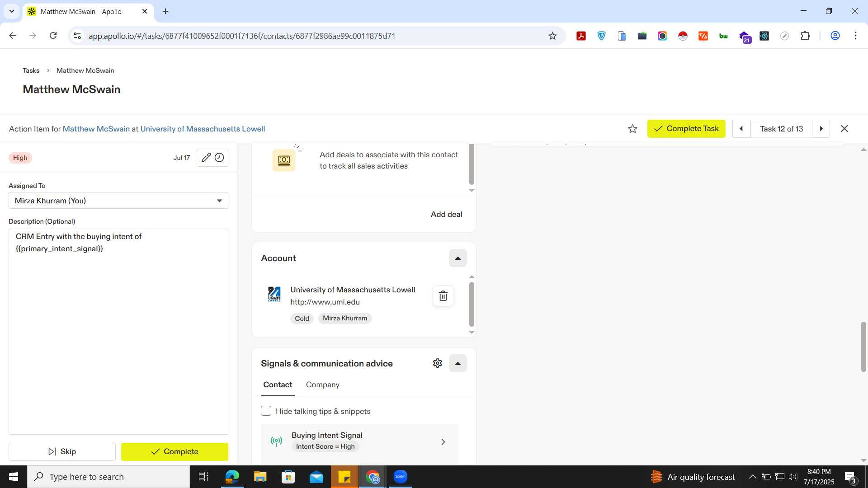
Task: Close the Matthew McSwain tab
Action: [145, 11]
